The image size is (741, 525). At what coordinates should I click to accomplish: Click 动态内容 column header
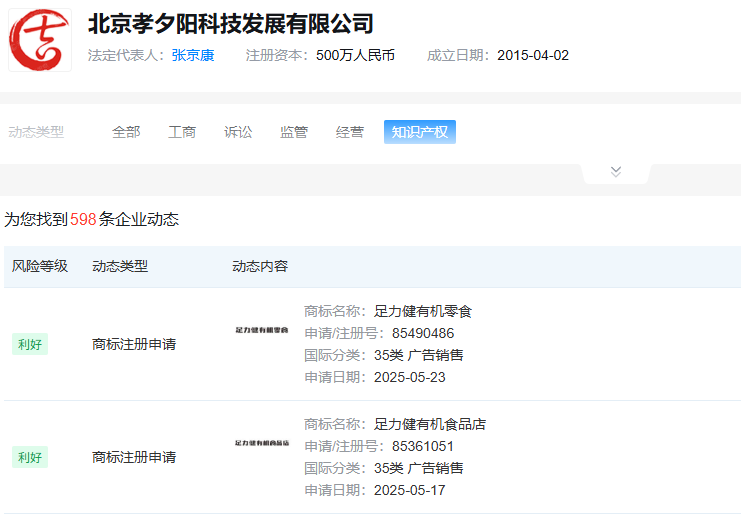point(260,266)
